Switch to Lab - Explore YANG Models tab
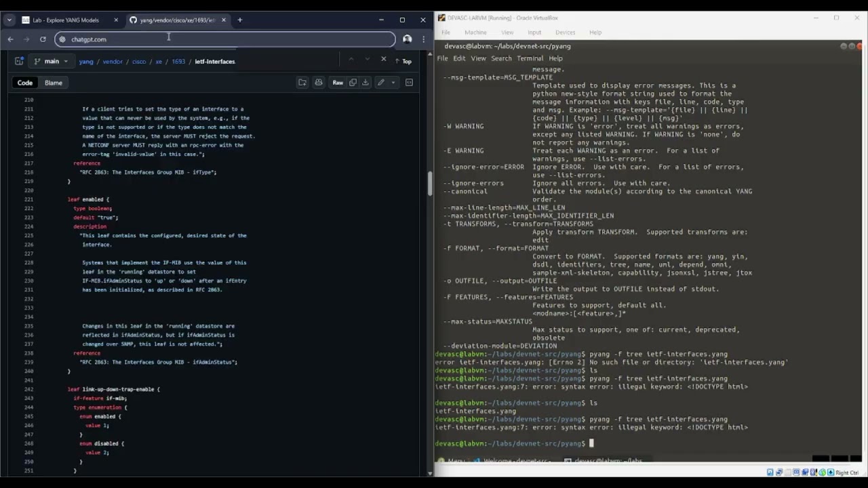 [69, 20]
